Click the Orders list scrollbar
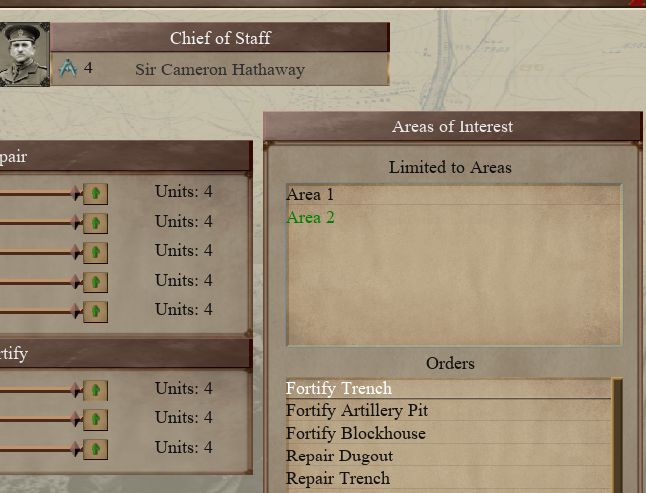This screenshot has height=493, width=646. pos(617,434)
